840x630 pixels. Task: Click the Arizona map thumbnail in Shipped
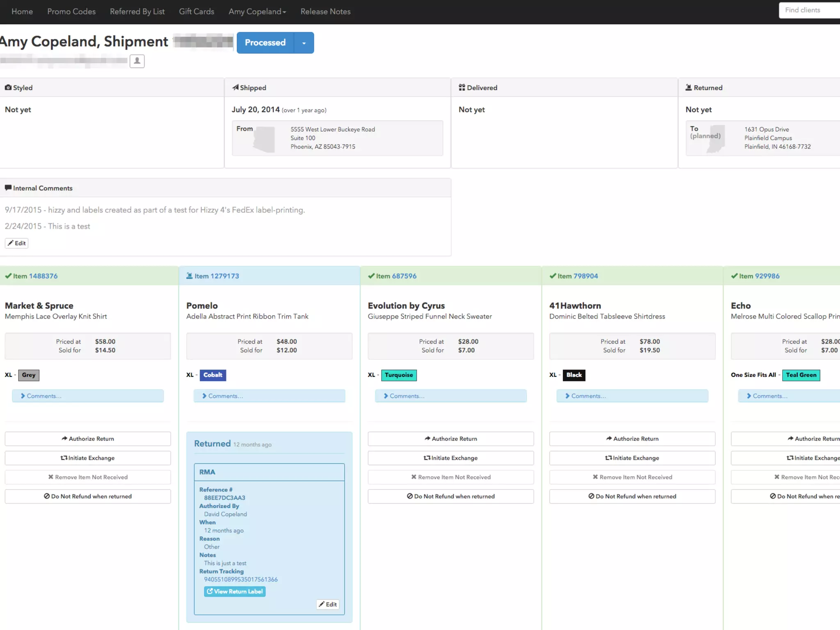(264, 139)
